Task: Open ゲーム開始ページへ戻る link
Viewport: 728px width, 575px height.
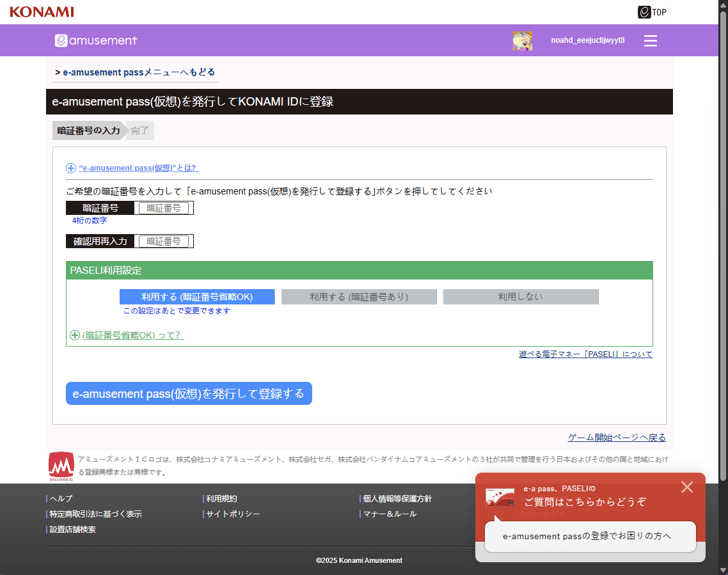Action: pyautogui.click(x=617, y=437)
